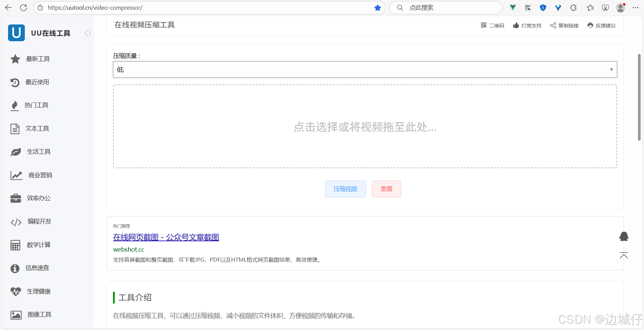Open the 压缩质量 dropdown

pos(365,69)
